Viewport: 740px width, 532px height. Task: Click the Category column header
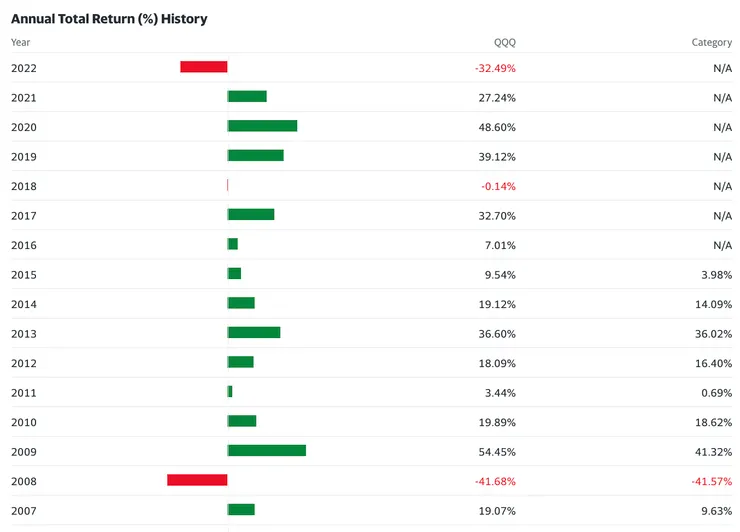click(x=712, y=42)
